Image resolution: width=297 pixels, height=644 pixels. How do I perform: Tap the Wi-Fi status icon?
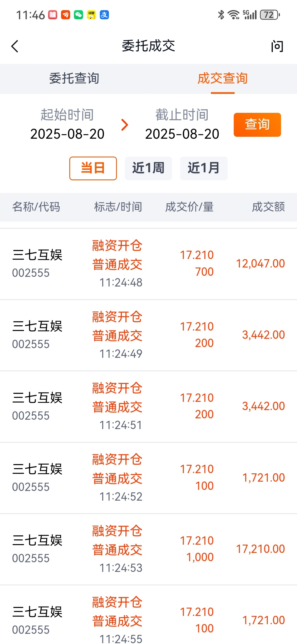[x=234, y=15]
